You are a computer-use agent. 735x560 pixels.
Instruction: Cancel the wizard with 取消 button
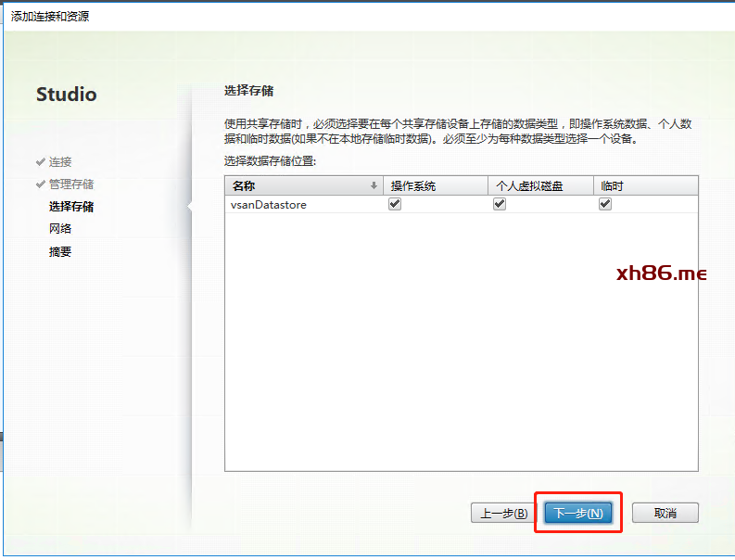(x=665, y=513)
